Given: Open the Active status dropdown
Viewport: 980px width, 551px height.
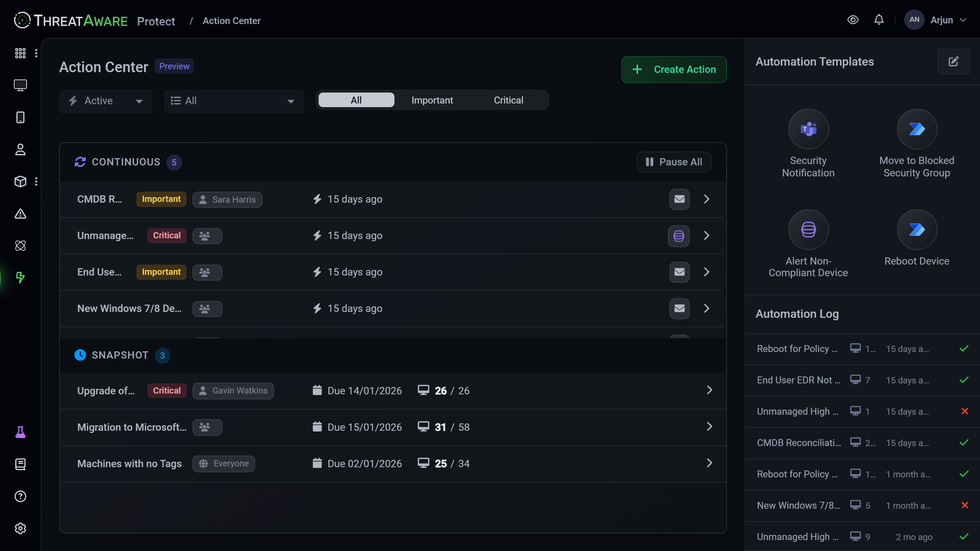Looking at the screenshot, I should (x=105, y=101).
